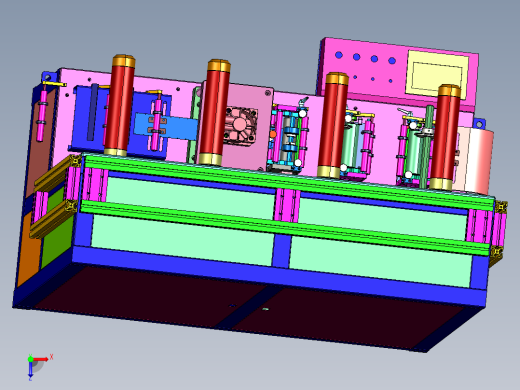Image resolution: width=520 pixels, height=390 pixels.
Task: Select the red cylinder below the pink control box
Action: [333, 125]
